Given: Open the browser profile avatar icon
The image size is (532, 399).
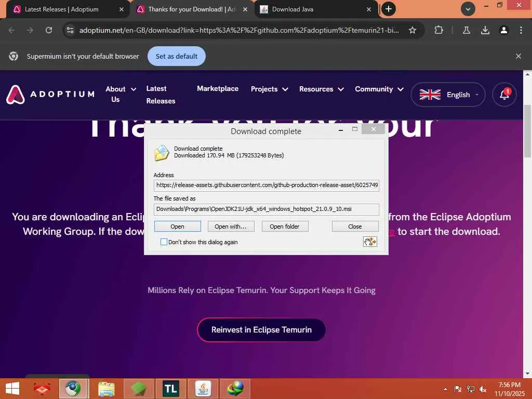Looking at the screenshot, I should pyautogui.click(x=504, y=30).
